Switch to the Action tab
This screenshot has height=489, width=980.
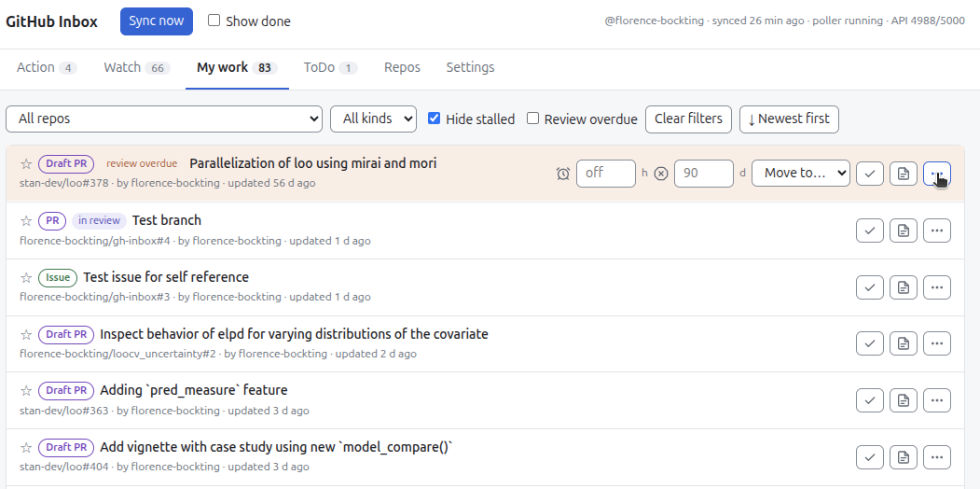pyautogui.click(x=47, y=67)
